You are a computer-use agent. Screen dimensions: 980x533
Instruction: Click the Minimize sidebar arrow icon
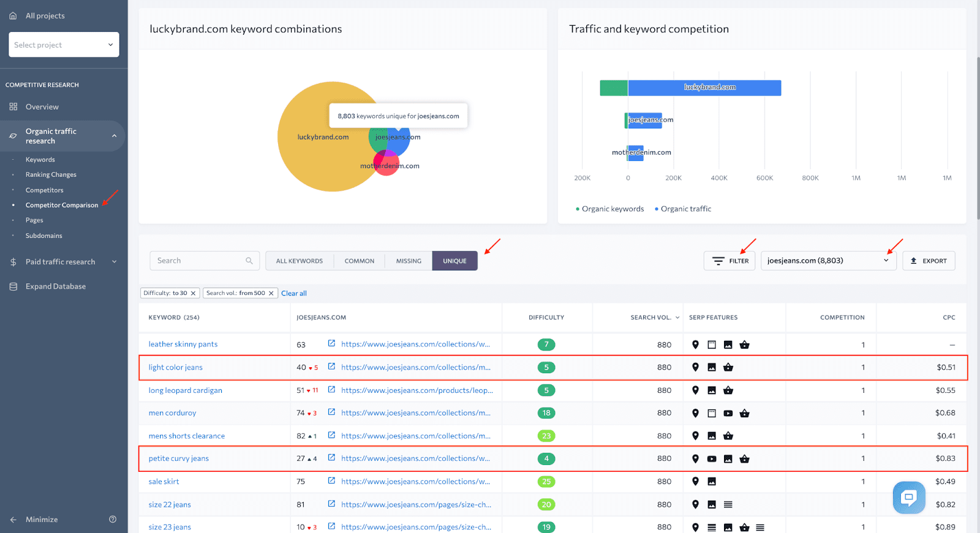13,520
